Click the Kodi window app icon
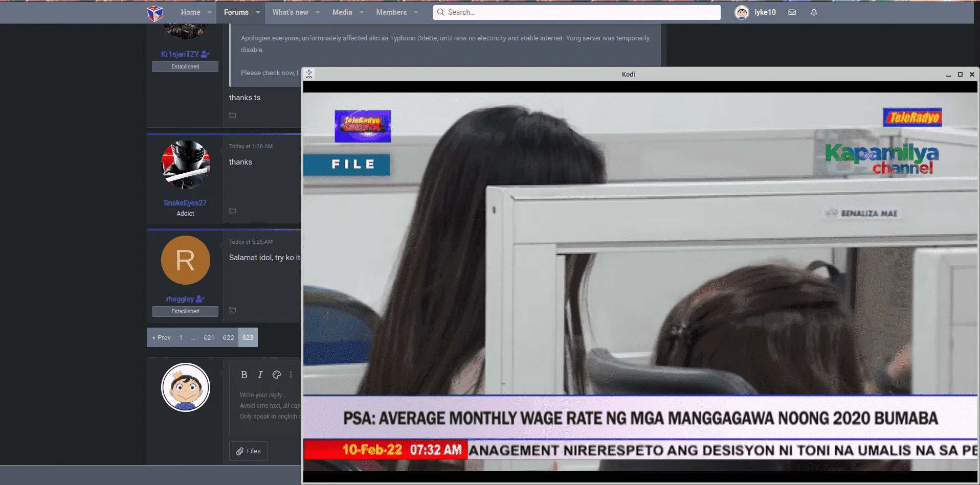The height and width of the screenshot is (485, 980). 309,74
